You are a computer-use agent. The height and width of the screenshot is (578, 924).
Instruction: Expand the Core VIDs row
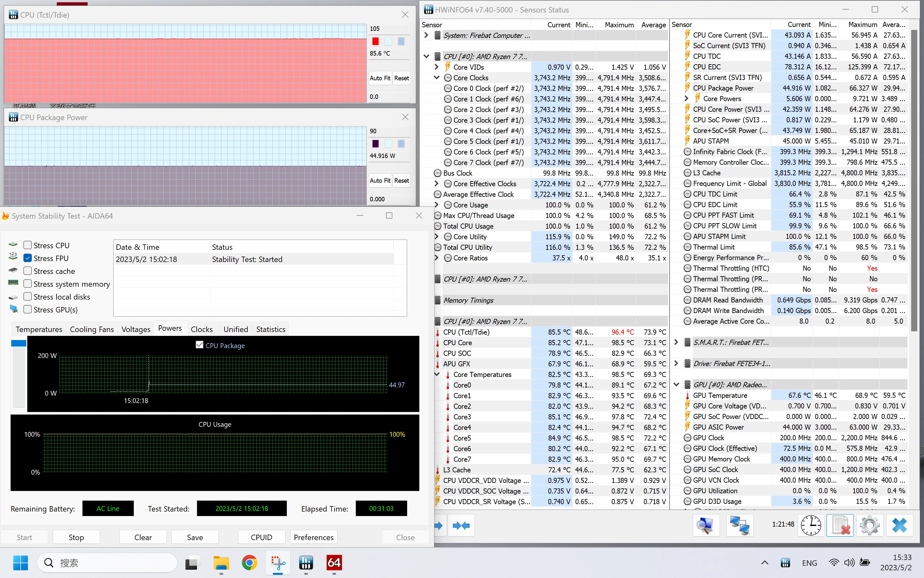437,67
